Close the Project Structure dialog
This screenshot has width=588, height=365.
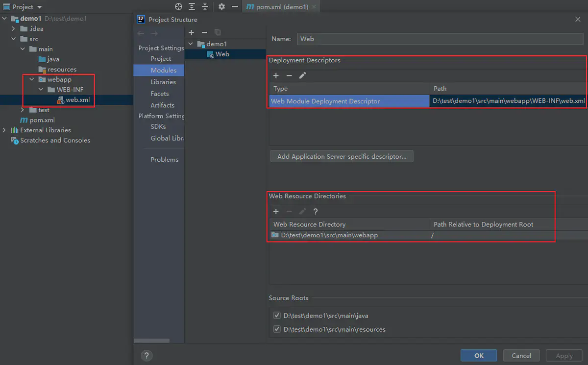coord(577,19)
